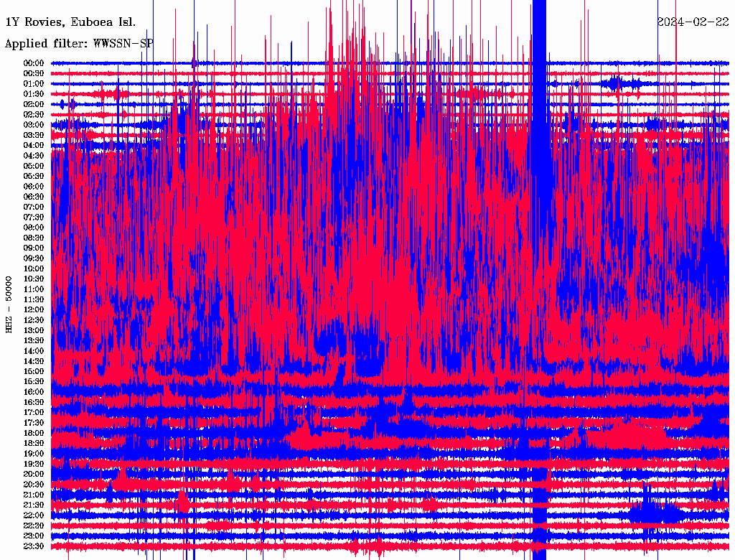Click the 21:30 time label
Image resolution: width=735 pixels, height=560 pixels.
pyautogui.click(x=34, y=505)
